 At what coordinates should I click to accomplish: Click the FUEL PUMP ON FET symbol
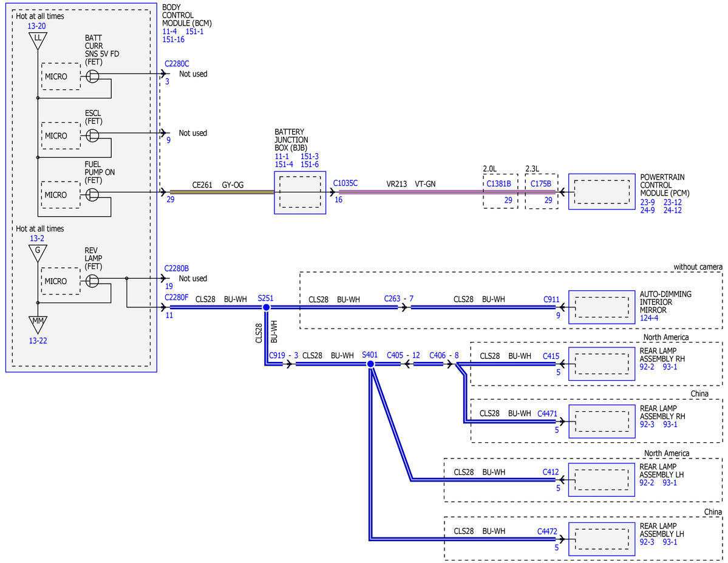coord(92,194)
